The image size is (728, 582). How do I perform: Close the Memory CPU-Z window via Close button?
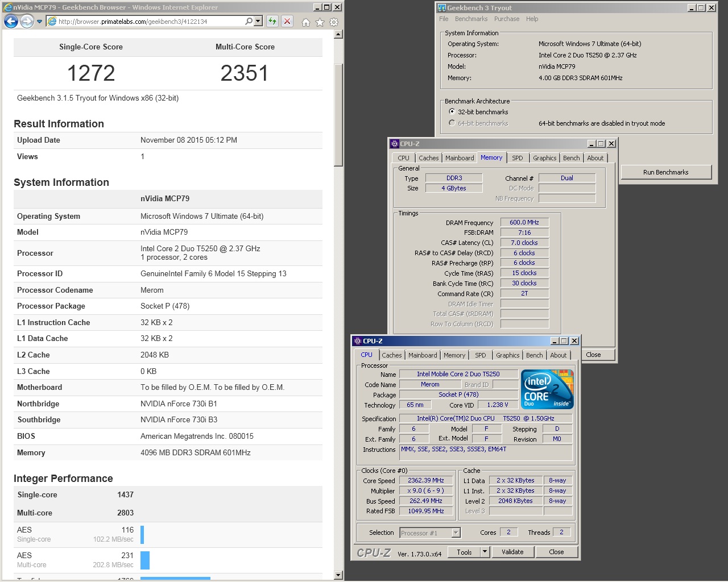597,355
